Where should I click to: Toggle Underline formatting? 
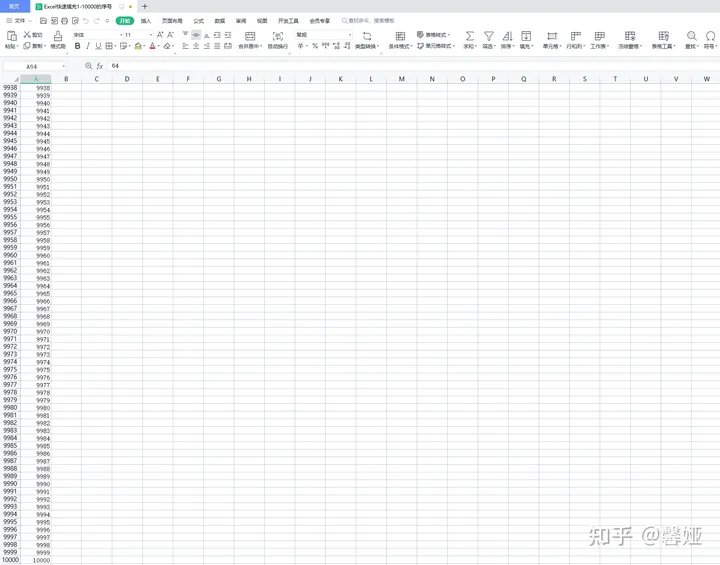click(x=98, y=46)
